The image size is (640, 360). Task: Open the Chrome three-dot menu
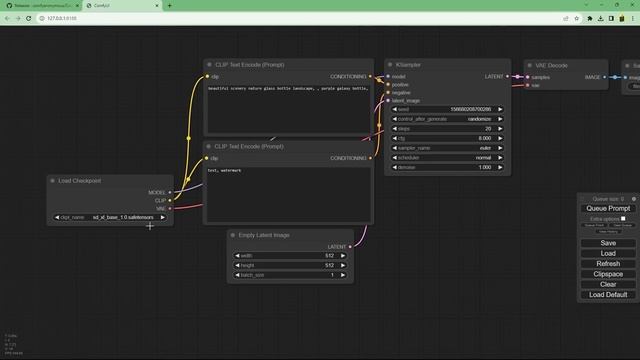click(x=633, y=18)
